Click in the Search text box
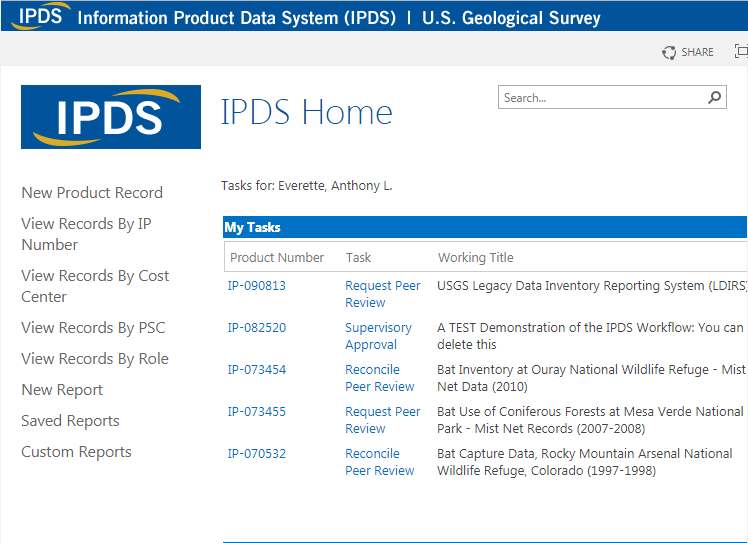Viewport: 748px width, 543px height. [602, 98]
